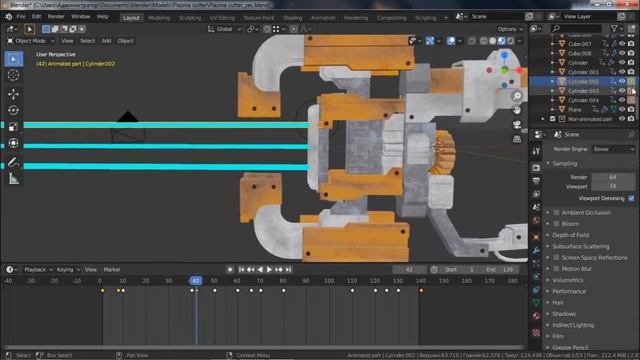The image size is (640, 360).
Task: Open the Global transform orientation dropdown
Action: point(224,29)
